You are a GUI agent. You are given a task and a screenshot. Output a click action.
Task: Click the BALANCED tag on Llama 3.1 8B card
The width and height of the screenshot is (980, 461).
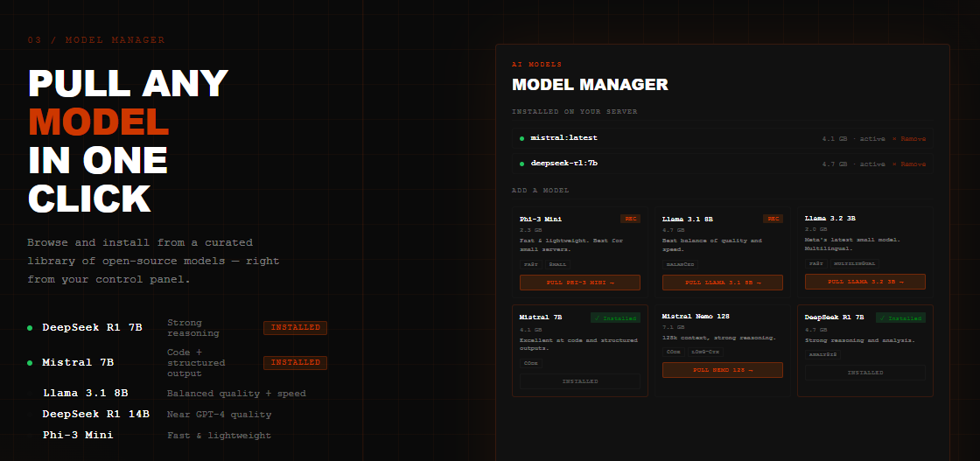click(681, 264)
